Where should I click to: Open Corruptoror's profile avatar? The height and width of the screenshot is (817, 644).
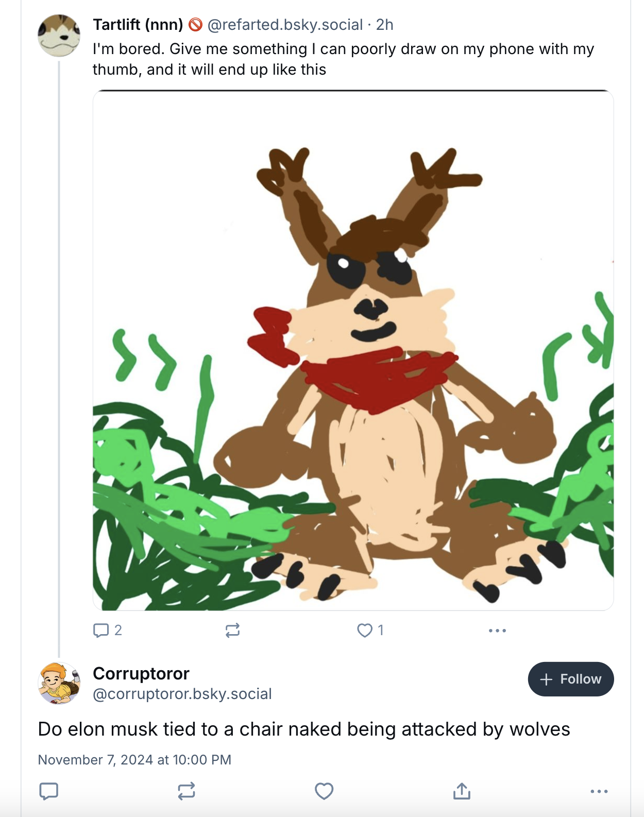point(59,683)
